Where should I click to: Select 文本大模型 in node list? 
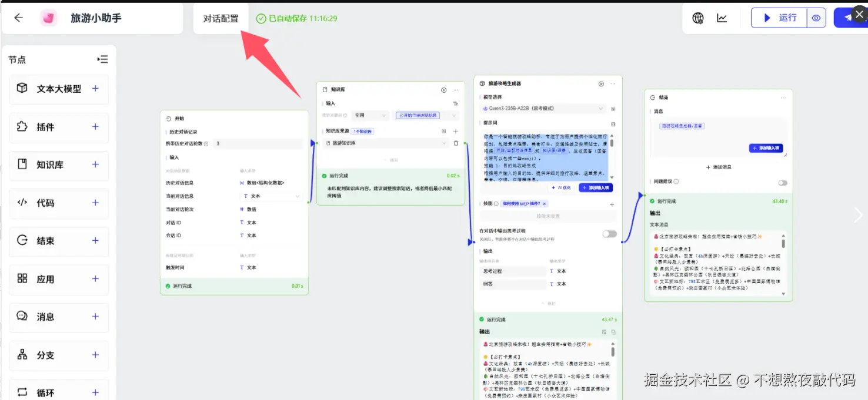[x=59, y=89]
